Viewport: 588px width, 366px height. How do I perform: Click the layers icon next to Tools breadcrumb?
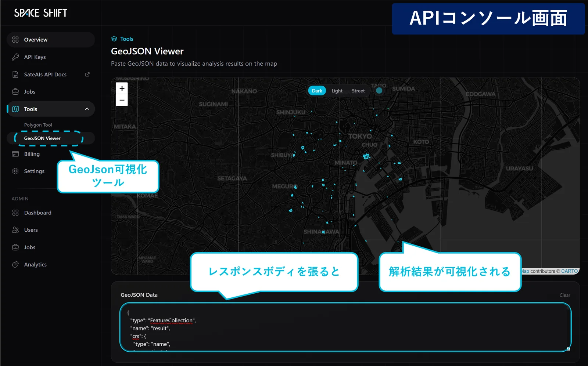click(x=114, y=39)
